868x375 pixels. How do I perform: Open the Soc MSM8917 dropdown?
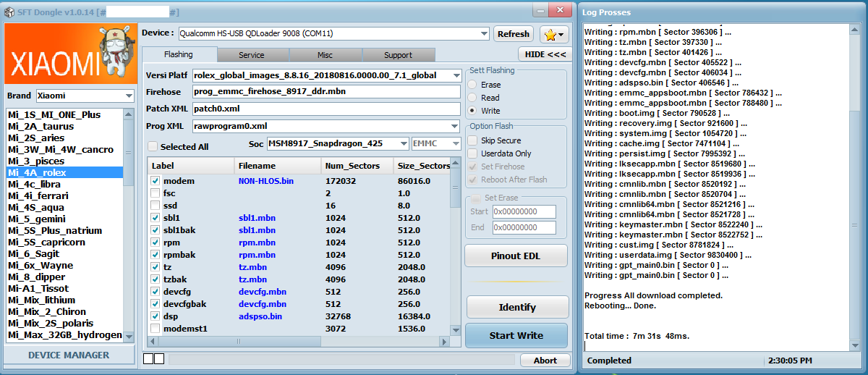403,144
